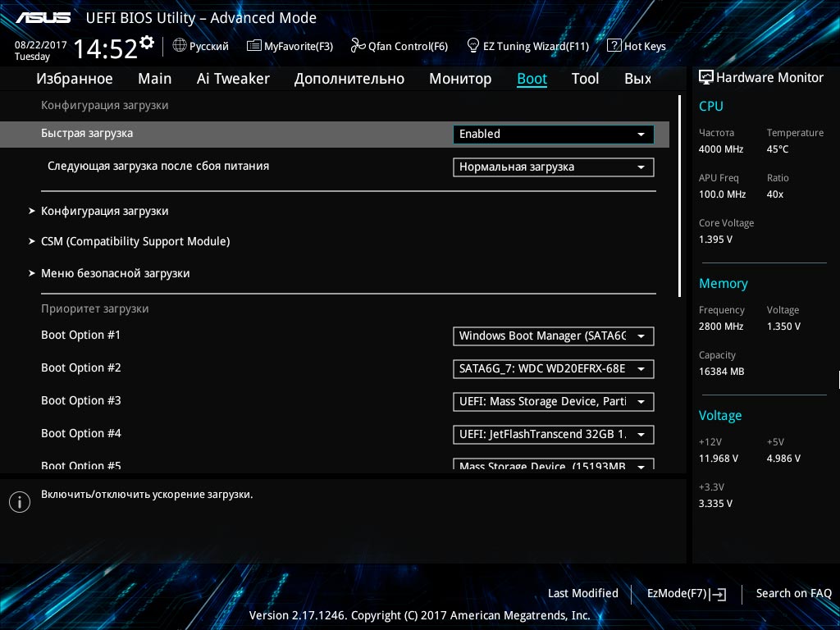Screen dimensions: 840x630
Task: Click the EZ Tuning Wizard lightbulb icon
Action: pos(473,45)
